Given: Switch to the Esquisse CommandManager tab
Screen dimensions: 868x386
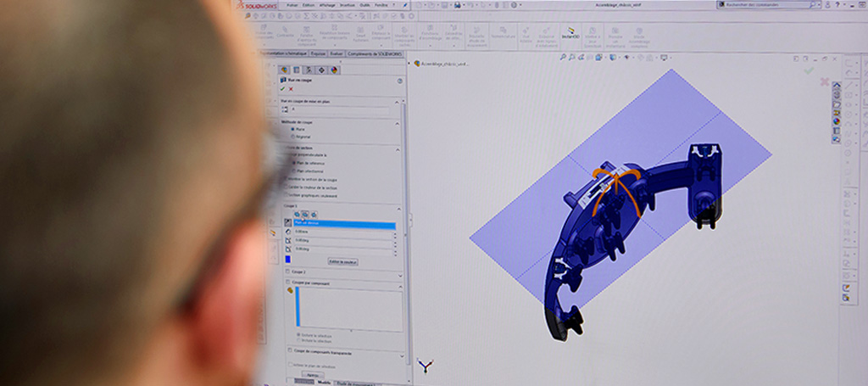Looking at the screenshot, I should coord(318,53).
